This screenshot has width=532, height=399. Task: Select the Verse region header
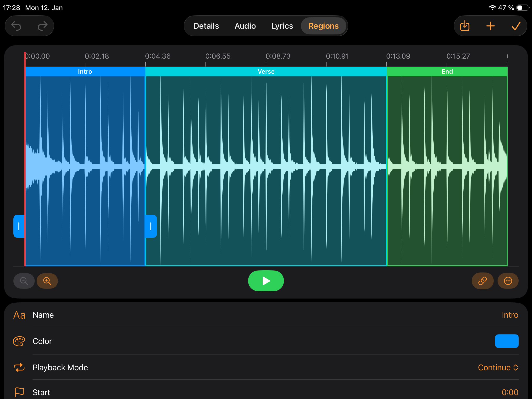pyautogui.click(x=266, y=72)
